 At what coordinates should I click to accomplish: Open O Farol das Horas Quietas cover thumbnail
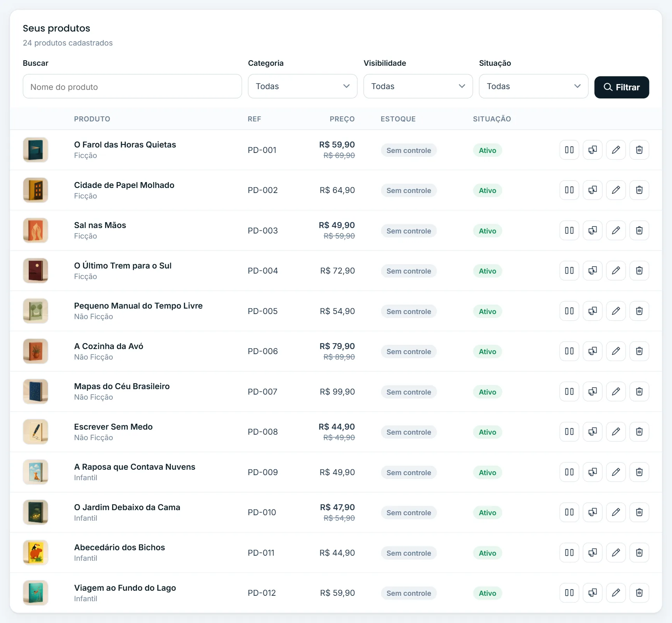(35, 150)
